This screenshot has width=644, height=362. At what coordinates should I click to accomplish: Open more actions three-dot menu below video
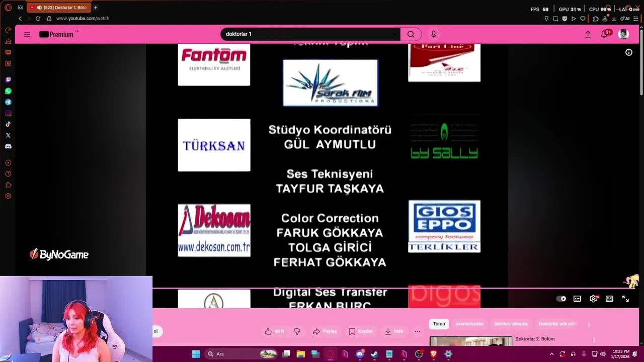[x=417, y=331]
